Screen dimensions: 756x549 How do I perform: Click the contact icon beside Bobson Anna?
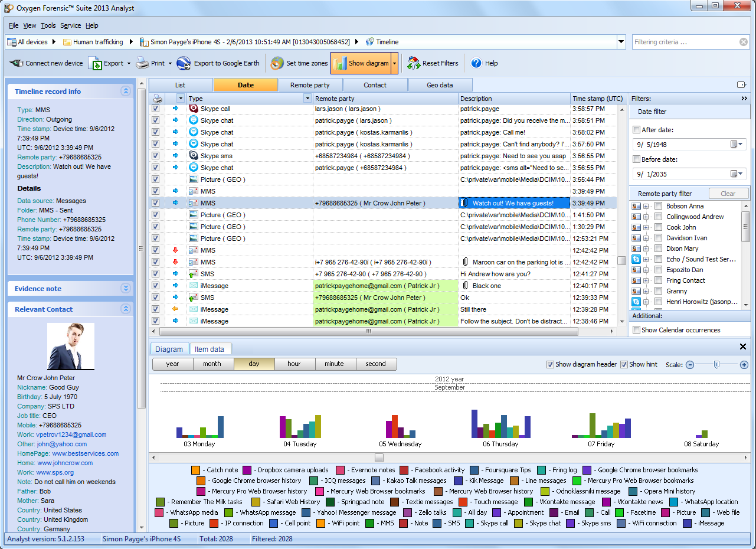(x=636, y=206)
